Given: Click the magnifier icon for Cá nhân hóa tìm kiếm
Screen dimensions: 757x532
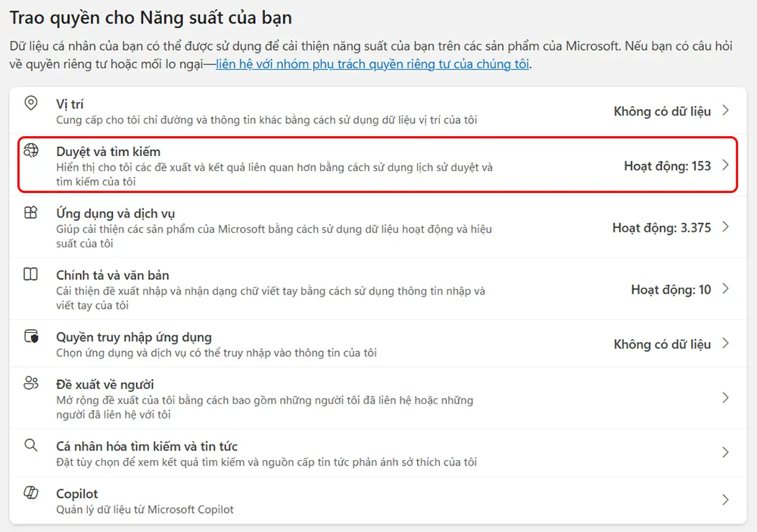Looking at the screenshot, I should tap(31, 445).
